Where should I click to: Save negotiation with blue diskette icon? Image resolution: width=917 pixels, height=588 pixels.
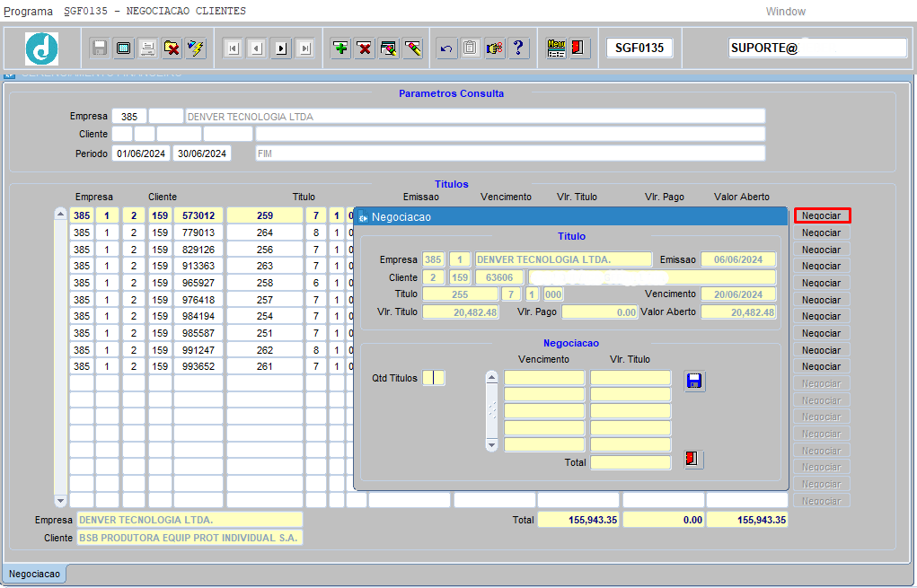[x=694, y=382]
